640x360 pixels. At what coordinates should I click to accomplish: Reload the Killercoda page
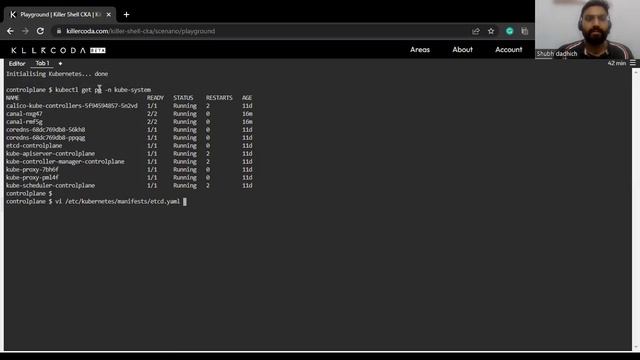click(40, 31)
